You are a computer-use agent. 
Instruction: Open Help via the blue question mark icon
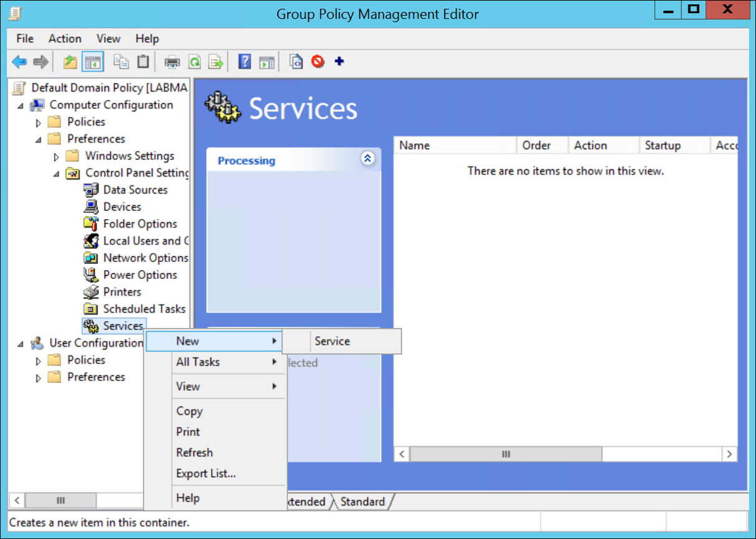(x=245, y=62)
